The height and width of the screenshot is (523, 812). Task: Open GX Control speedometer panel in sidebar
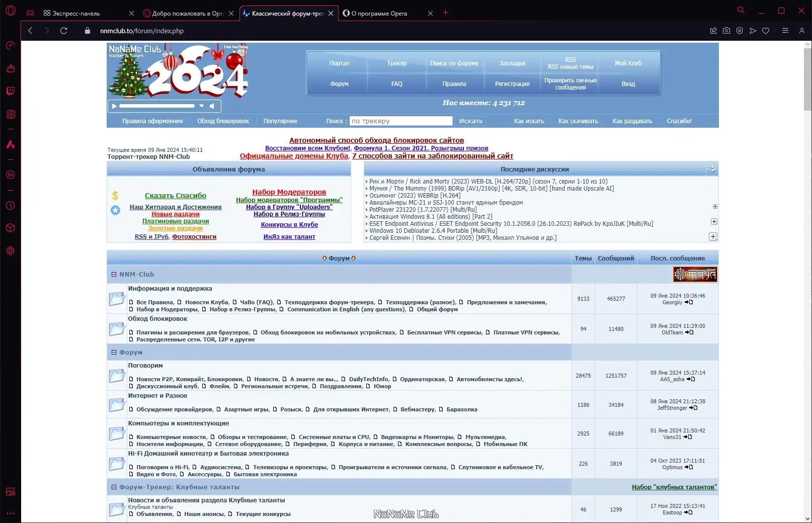11,46
